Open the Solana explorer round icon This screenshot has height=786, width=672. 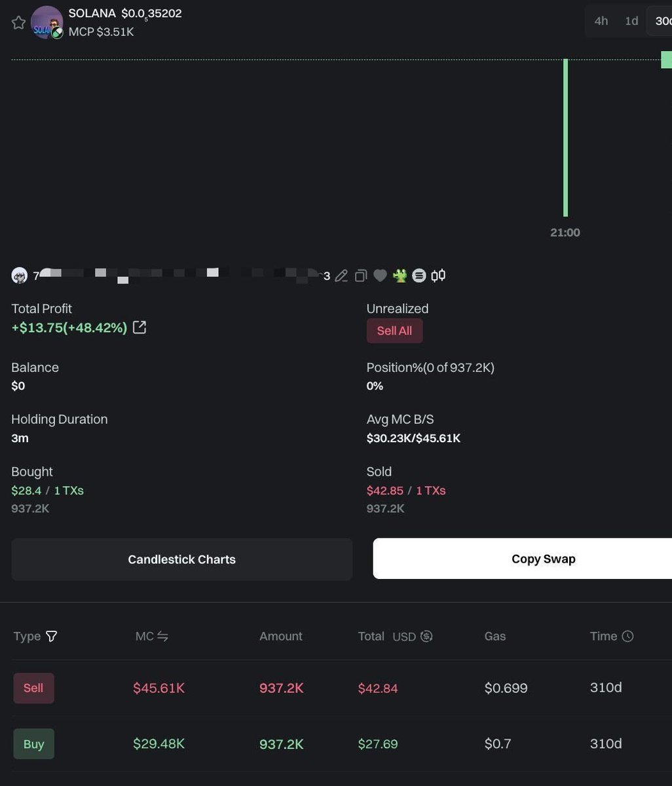tap(419, 276)
